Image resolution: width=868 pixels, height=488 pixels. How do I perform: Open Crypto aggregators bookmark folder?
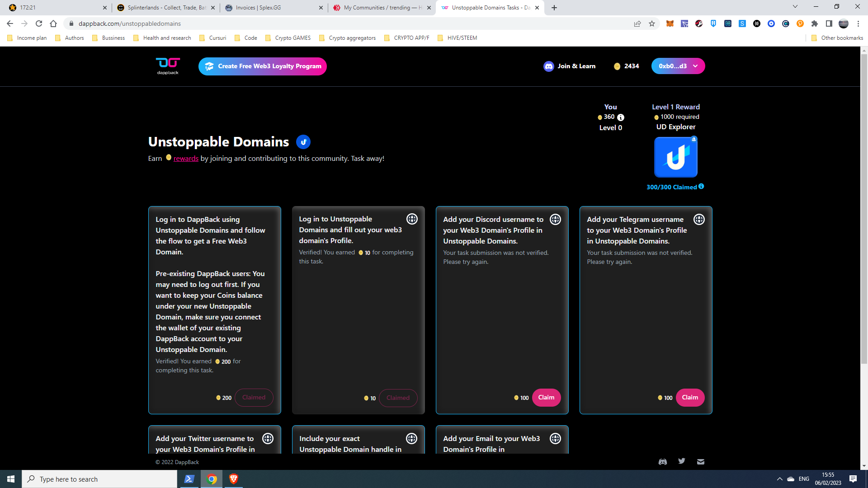[347, 38]
